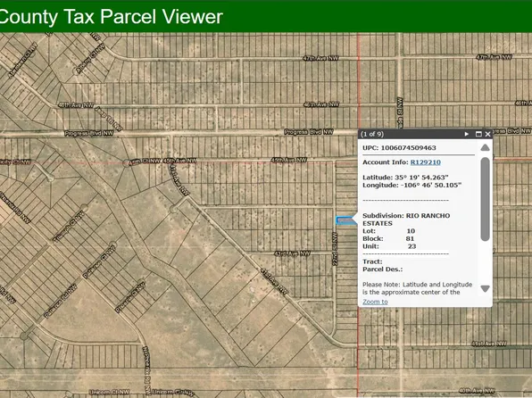Image resolution: width=532 pixels, height=398 pixels.
Task: Click UPC: 1006074509463 text
Action: [399, 148]
